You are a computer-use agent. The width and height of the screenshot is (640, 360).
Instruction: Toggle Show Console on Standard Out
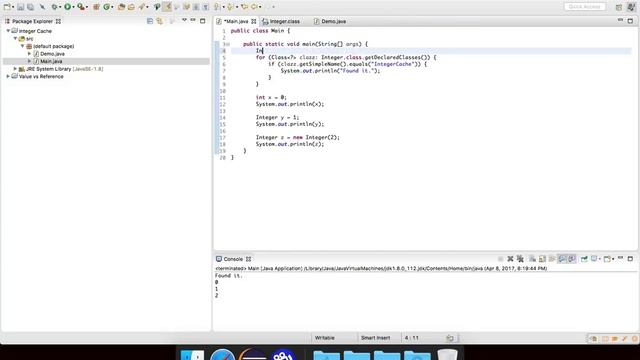point(562,259)
